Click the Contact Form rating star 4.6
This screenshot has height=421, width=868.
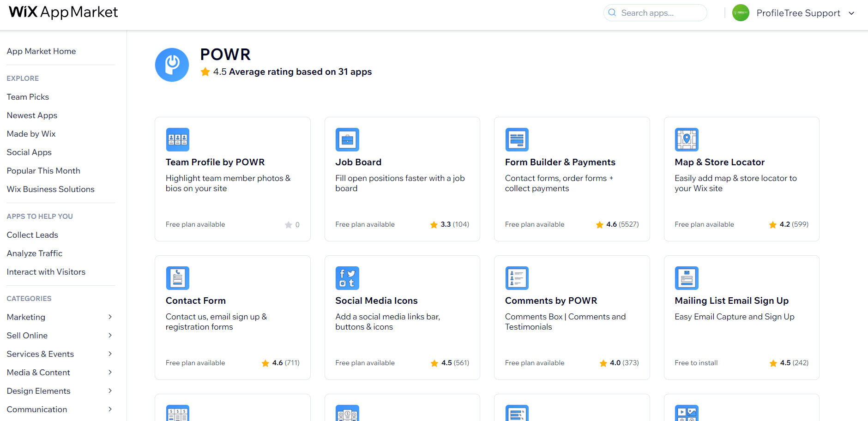(x=265, y=363)
